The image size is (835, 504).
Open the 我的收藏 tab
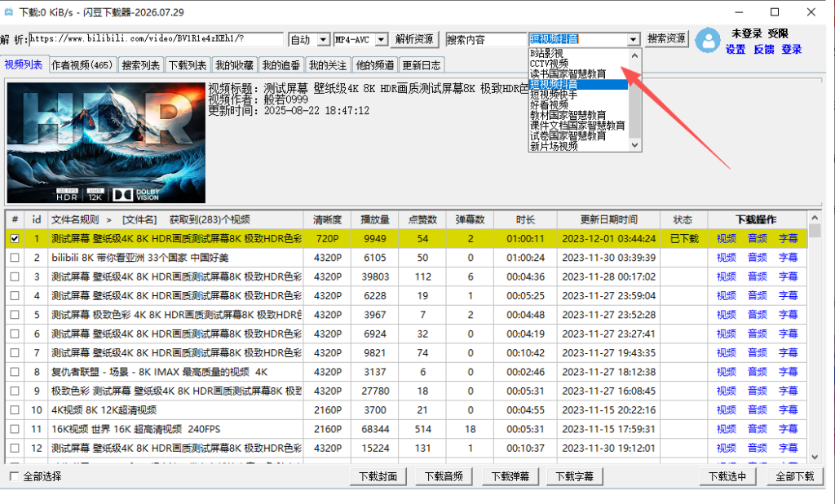pos(234,65)
